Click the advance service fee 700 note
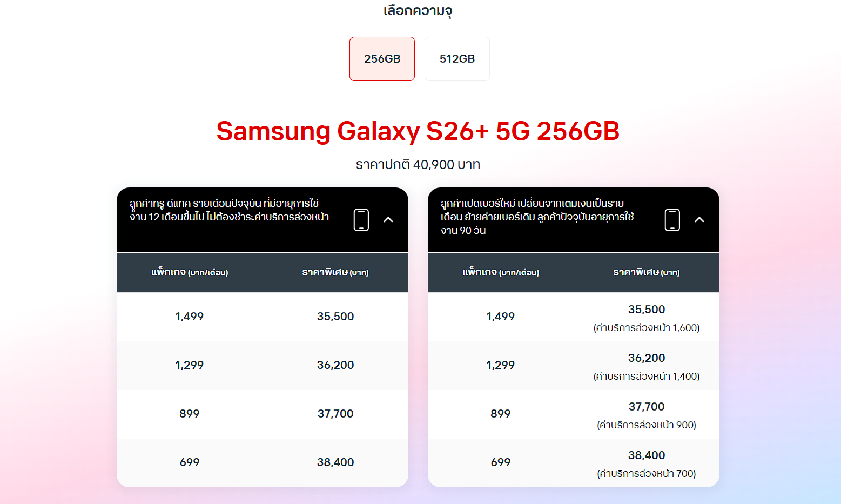 click(x=647, y=474)
